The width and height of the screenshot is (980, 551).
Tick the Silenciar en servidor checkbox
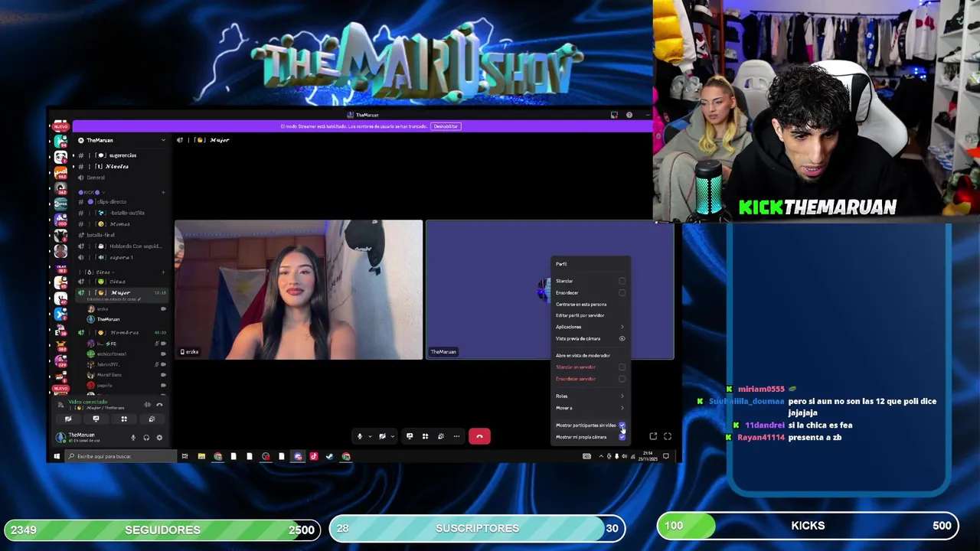[x=622, y=367]
